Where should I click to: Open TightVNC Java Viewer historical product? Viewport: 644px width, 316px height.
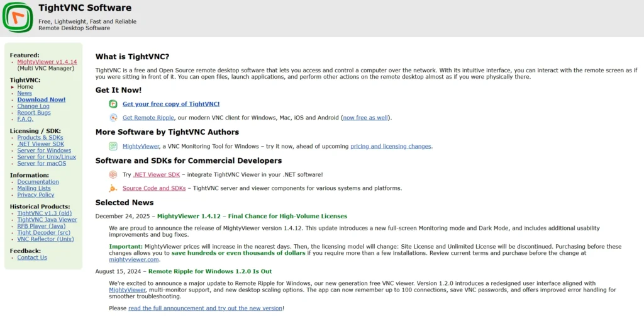(47, 220)
